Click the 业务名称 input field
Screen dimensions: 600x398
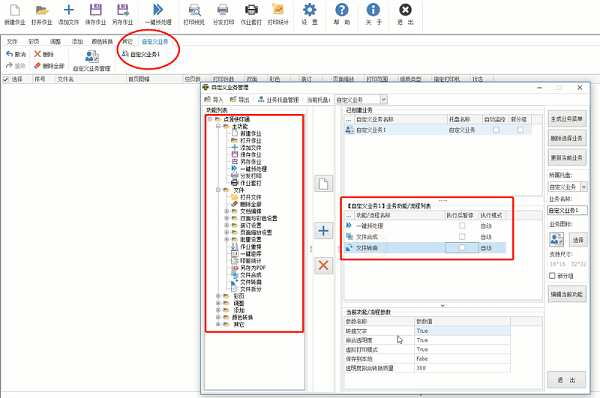[x=567, y=210]
